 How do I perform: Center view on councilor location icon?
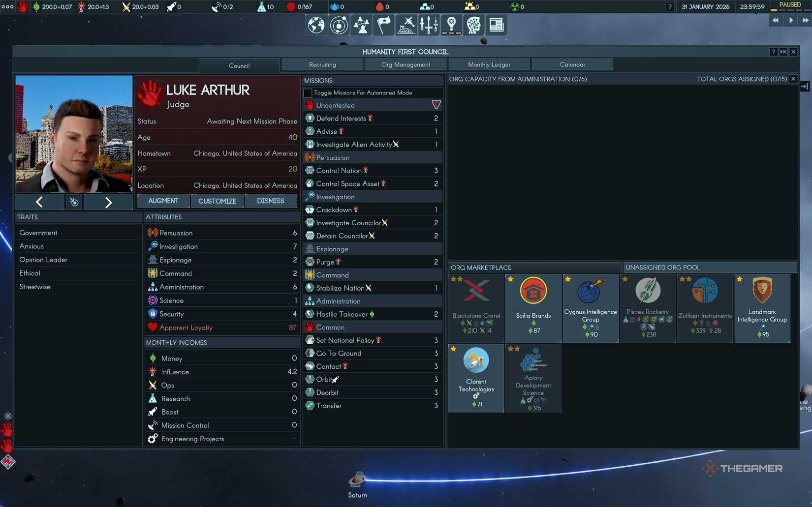click(x=74, y=202)
